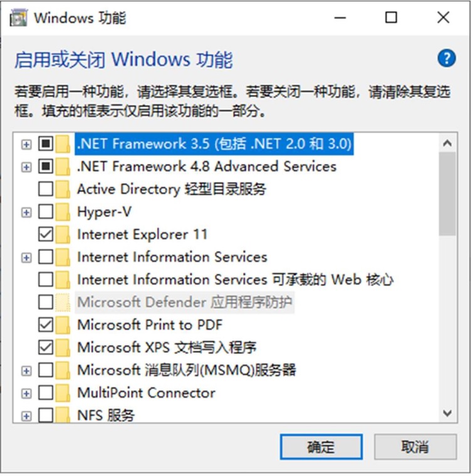
Task: Expand the Microsoft 消息队列(MSMQ)服务器 node
Action: [x=26, y=370]
